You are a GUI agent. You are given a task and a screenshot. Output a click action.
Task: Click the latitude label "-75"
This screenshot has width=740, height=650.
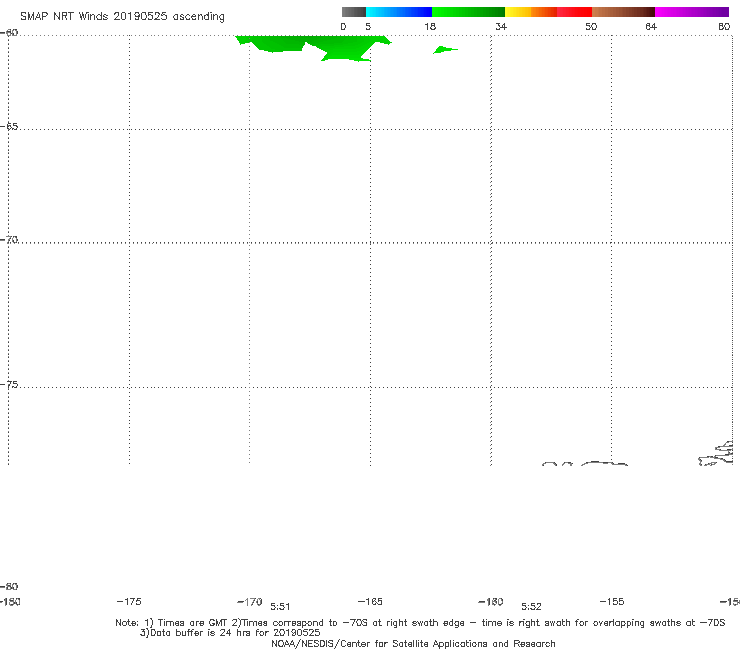9,385
